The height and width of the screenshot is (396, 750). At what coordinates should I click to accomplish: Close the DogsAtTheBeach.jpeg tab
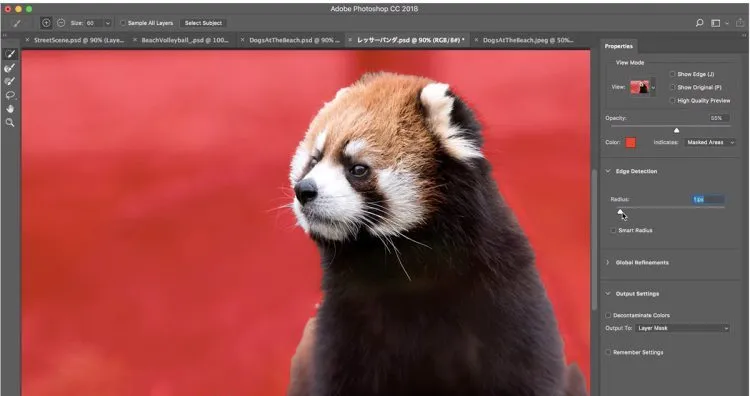[476, 40]
